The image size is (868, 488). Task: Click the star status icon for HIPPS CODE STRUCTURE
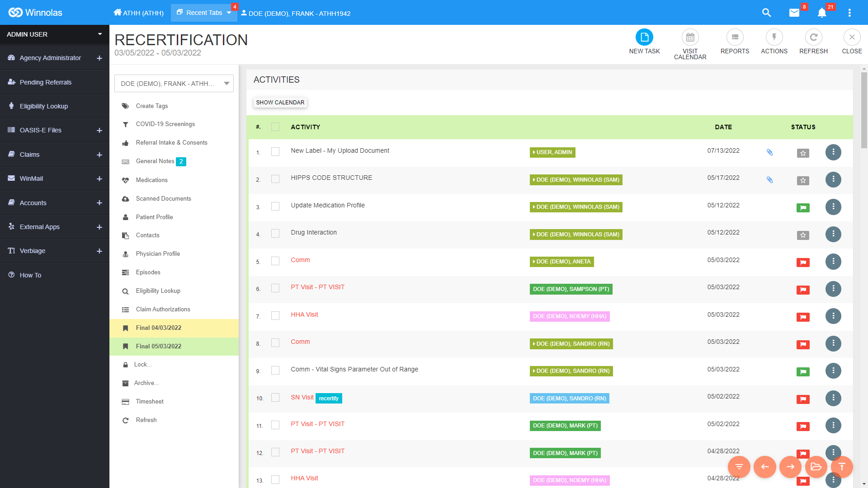click(803, 181)
